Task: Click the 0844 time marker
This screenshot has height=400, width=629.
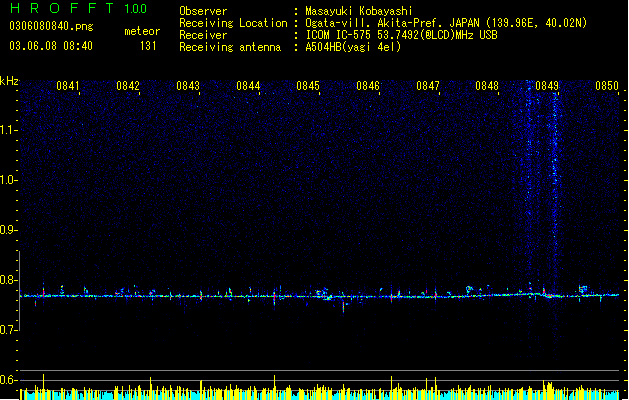Action: (x=248, y=86)
